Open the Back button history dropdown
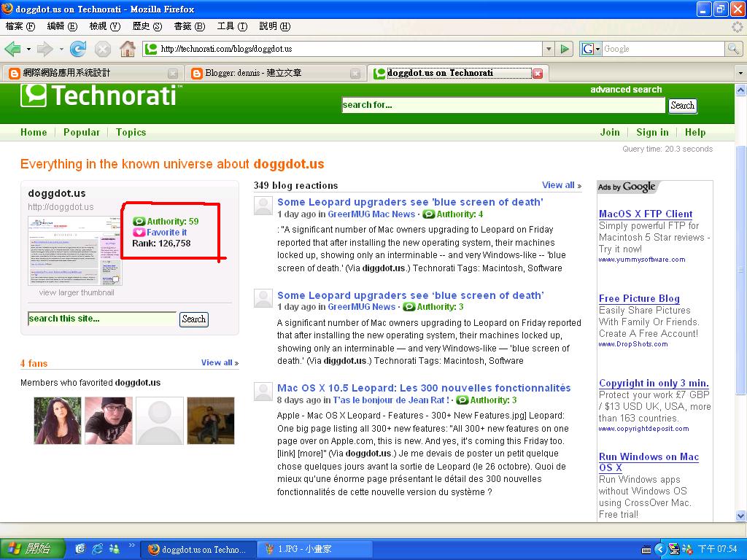 point(28,49)
